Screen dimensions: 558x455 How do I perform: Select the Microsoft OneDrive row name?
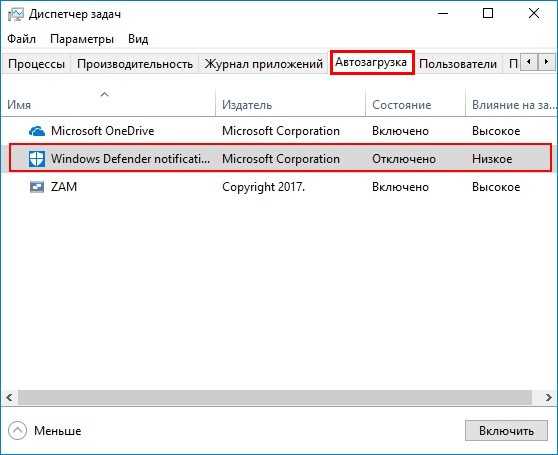102,131
